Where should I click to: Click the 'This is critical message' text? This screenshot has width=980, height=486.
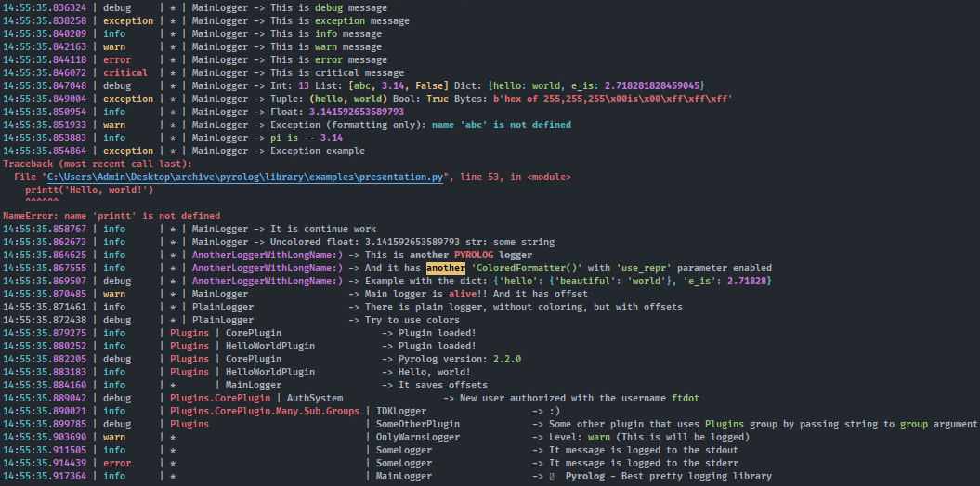(337, 72)
